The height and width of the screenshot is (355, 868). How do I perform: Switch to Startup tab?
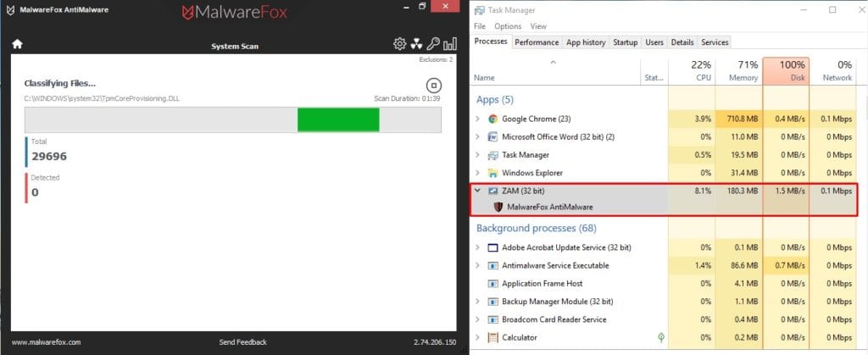pos(625,42)
